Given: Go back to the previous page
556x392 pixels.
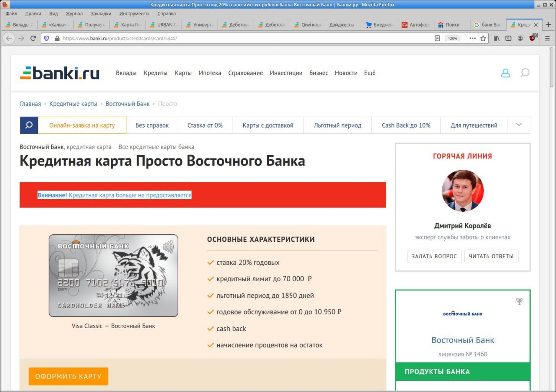Looking at the screenshot, I should (x=9, y=38).
